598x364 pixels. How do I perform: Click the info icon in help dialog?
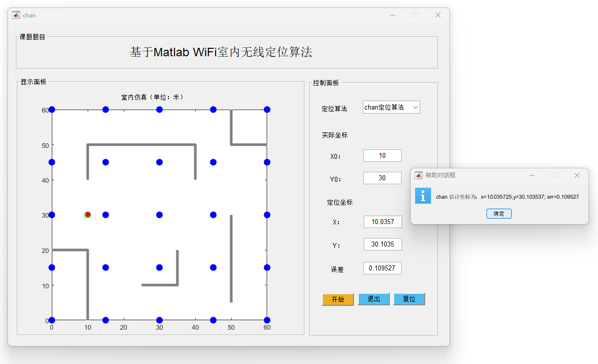click(423, 196)
